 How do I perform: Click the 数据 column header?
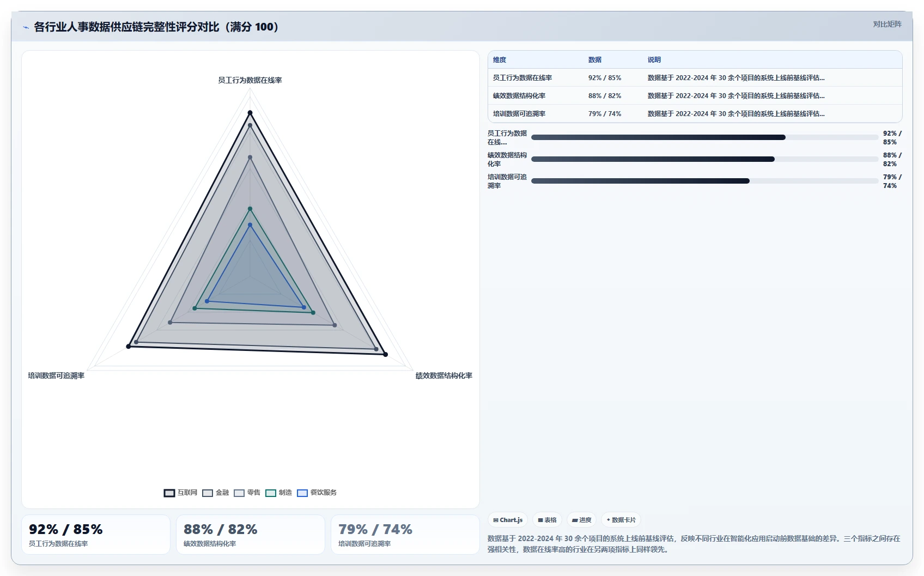[595, 60]
